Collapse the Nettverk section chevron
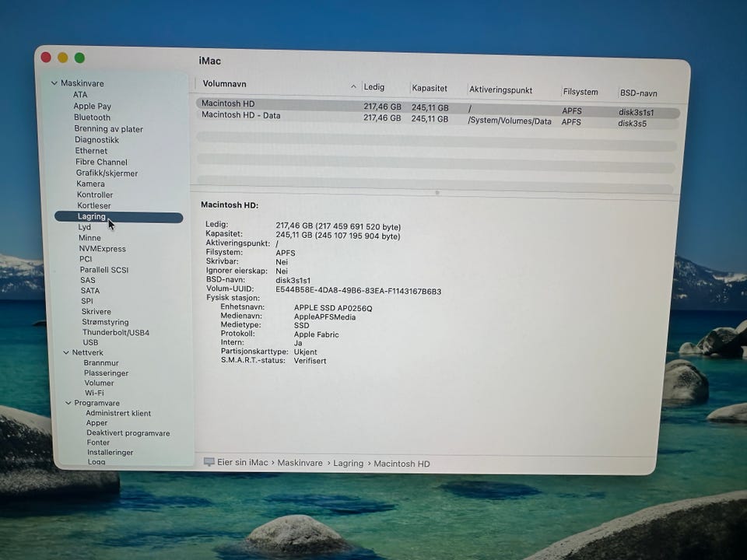 pyautogui.click(x=66, y=352)
